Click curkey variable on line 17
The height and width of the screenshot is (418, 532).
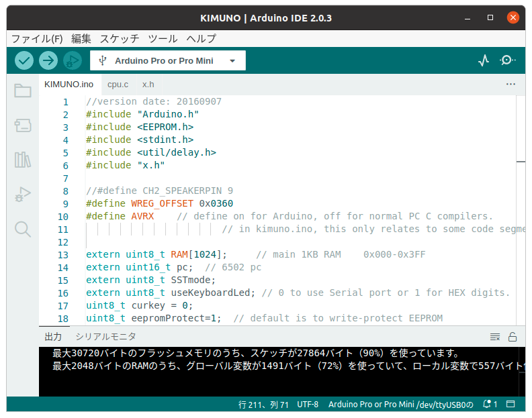tap(148, 305)
